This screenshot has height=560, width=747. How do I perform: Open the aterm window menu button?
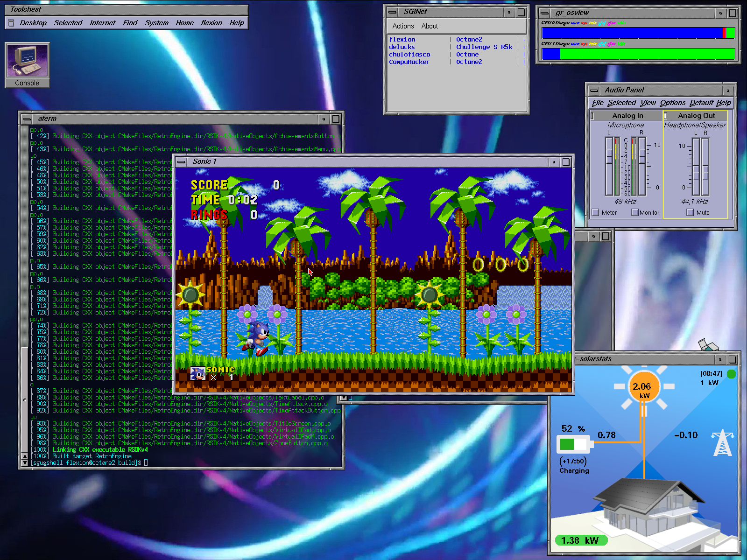tap(27, 119)
